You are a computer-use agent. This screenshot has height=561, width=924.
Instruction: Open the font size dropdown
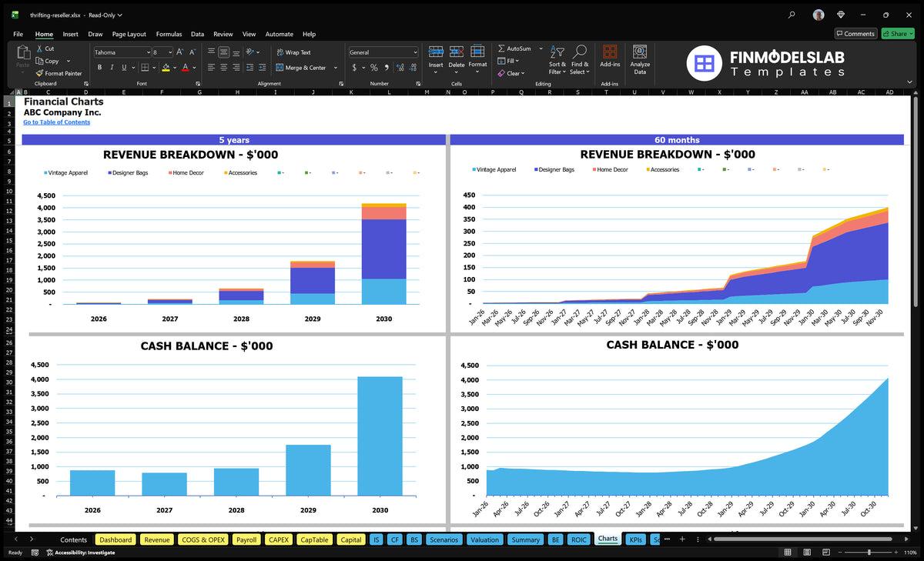(x=169, y=52)
